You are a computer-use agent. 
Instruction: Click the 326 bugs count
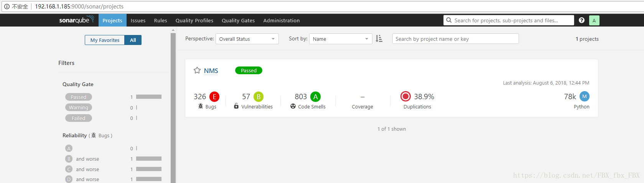click(x=200, y=96)
